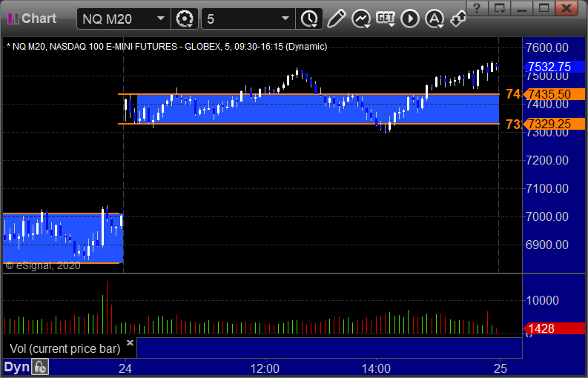This screenshot has height=378, width=588.
Task: Click the 7200.00 price axis label
Action: [x=547, y=160]
